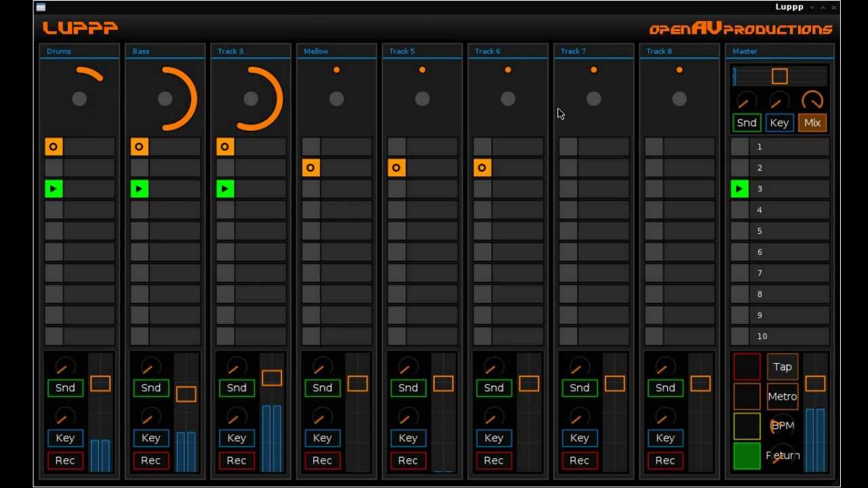Launch scene 8 in Master column
This screenshot has height=488, width=868.
coord(740,294)
